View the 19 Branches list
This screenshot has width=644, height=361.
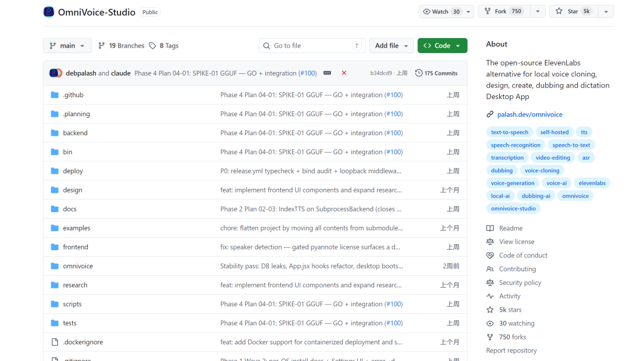click(122, 45)
